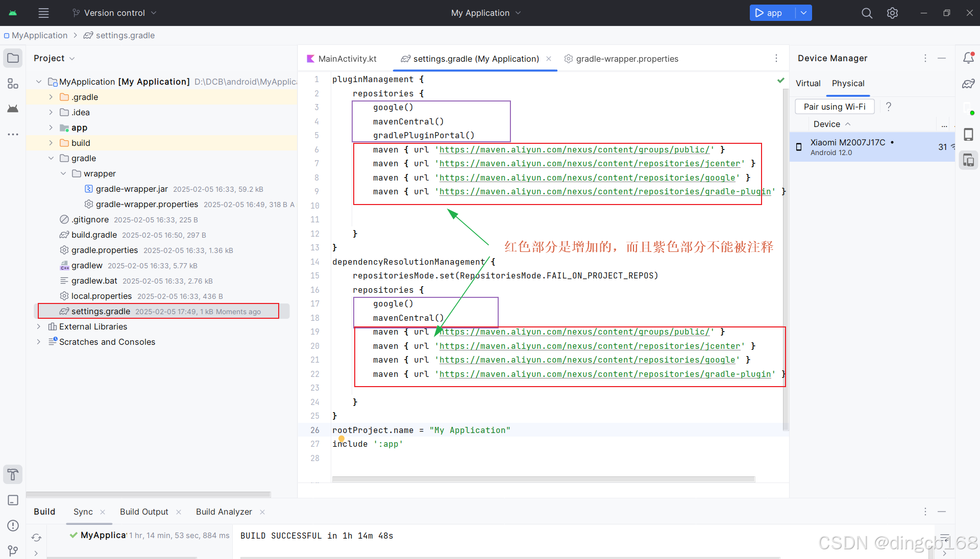Collapse the gradle folder in Project tree
This screenshot has height=559, width=980.
click(51, 158)
